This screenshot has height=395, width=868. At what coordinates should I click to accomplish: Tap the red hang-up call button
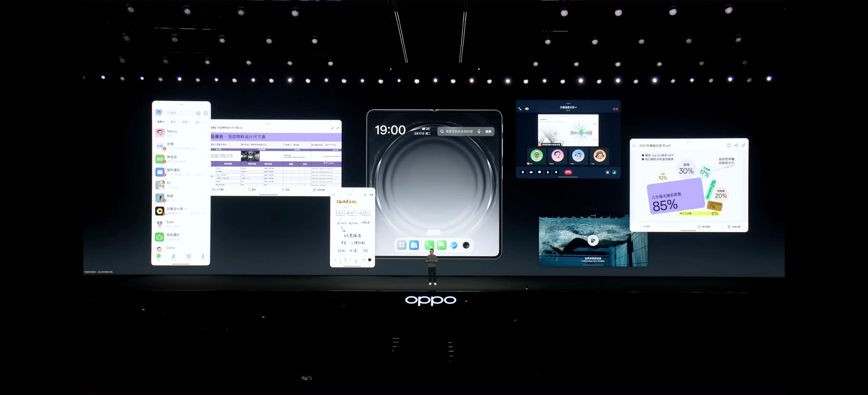[x=568, y=172]
